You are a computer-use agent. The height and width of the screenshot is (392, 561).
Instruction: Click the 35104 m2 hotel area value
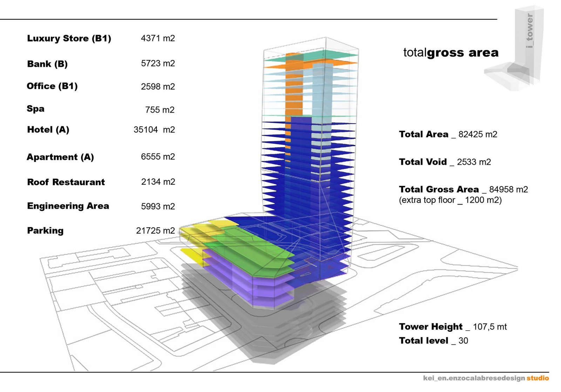[154, 130]
